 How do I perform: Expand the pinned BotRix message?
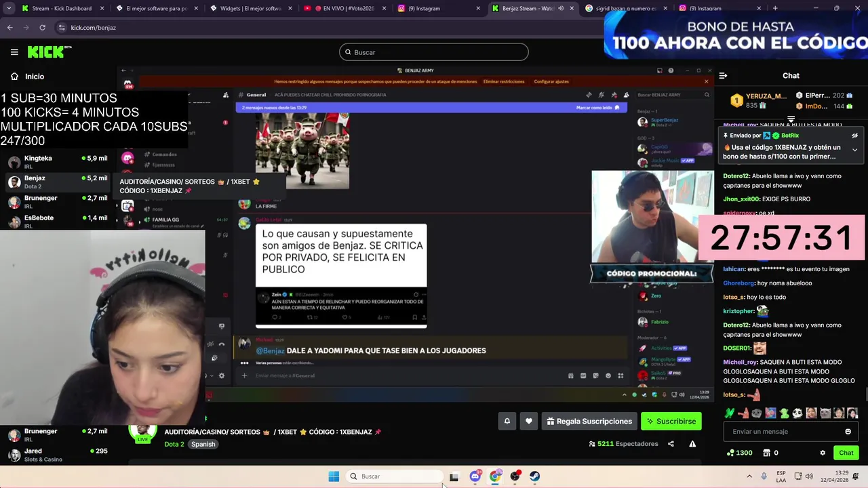click(x=855, y=150)
